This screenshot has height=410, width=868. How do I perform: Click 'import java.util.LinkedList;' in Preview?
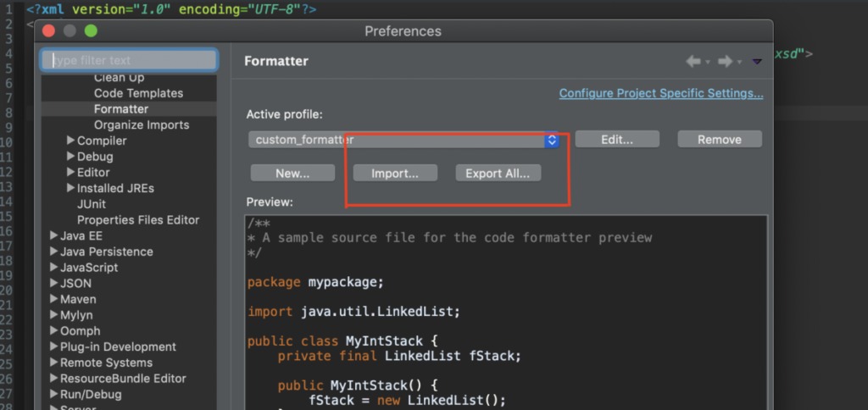click(x=353, y=312)
